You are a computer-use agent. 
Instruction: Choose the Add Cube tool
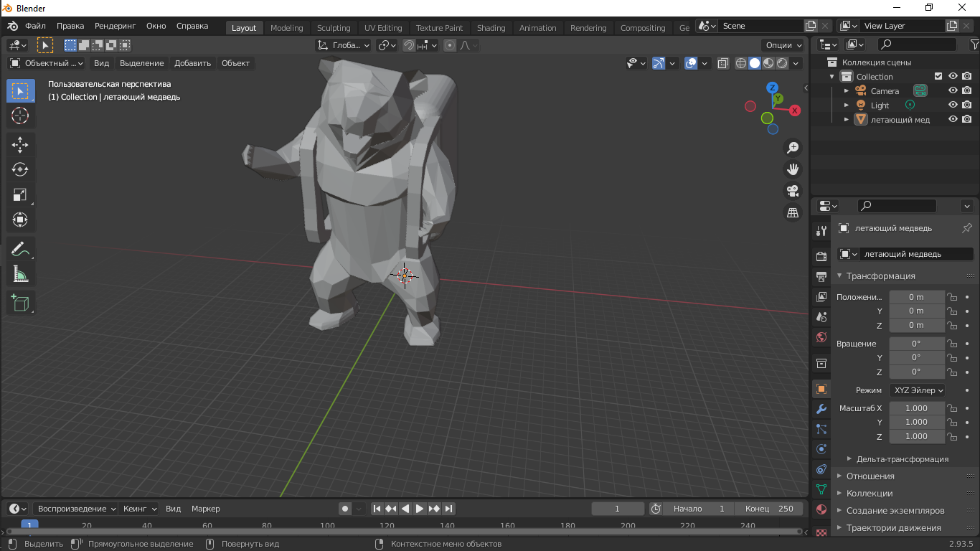[x=20, y=302]
